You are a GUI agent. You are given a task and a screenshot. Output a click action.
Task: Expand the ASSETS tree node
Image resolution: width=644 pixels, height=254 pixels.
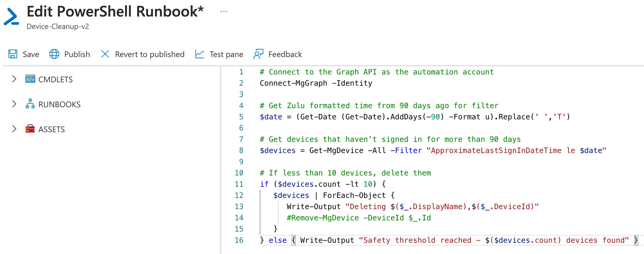point(14,129)
